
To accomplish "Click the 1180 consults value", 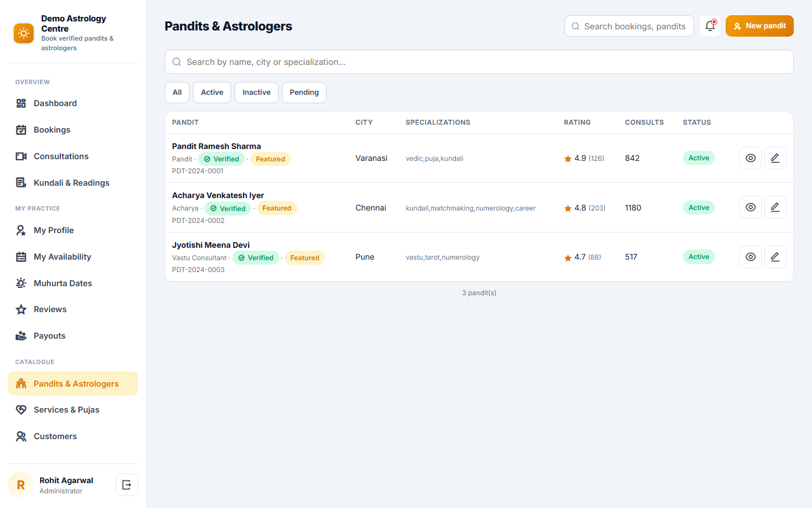I will click(633, 208).
